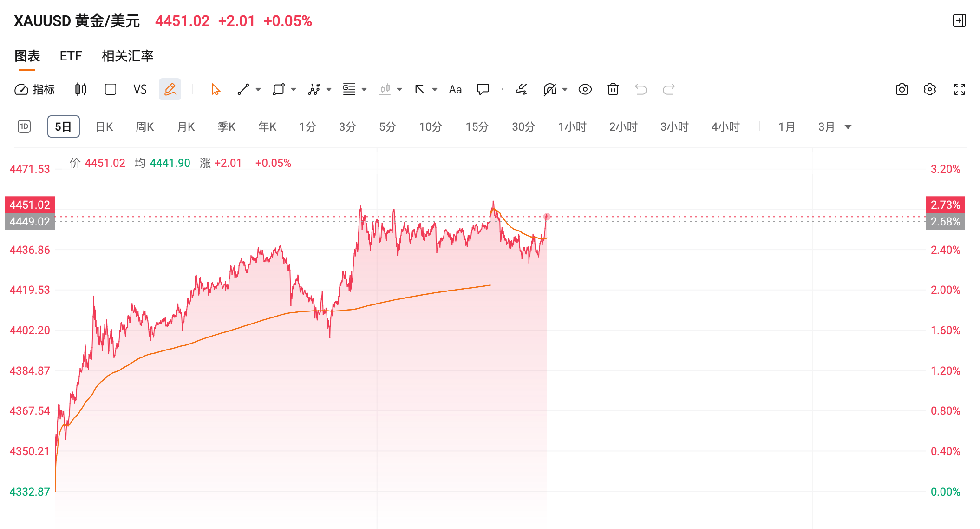980x529 pixels.
Task: Expand the arrow marker tool dropdown
Action: [434, 89]
